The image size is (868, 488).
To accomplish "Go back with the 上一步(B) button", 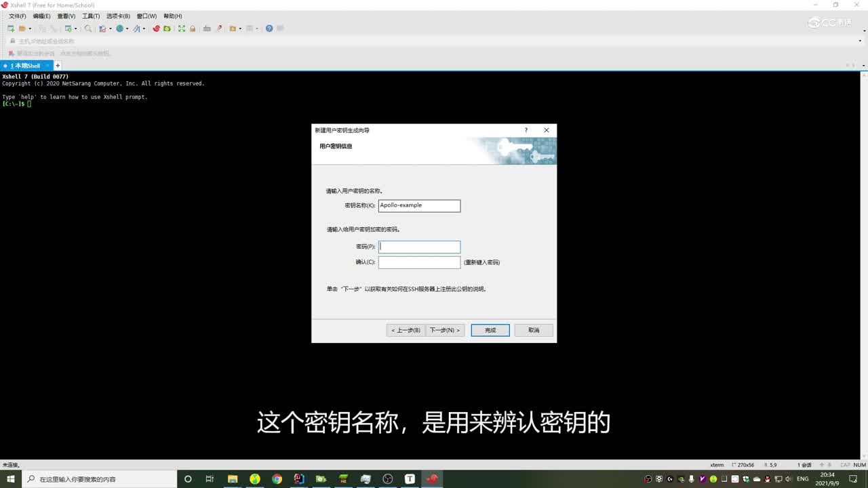I will click(x=406, y=330).
